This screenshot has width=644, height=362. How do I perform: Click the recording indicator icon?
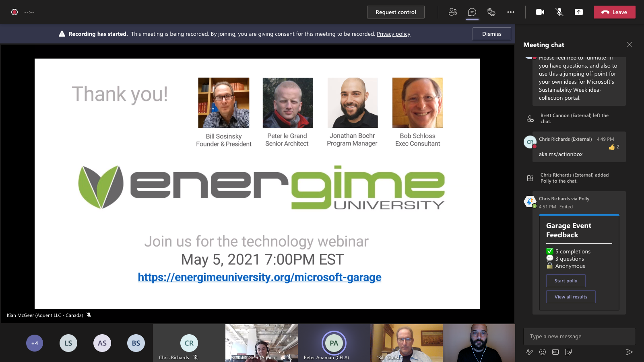(x=14, y=12)
